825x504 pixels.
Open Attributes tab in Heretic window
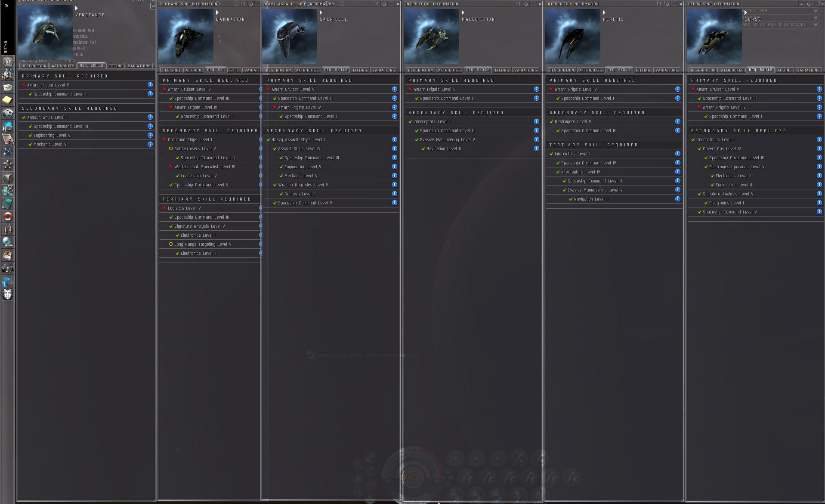[x=590, y=70]
